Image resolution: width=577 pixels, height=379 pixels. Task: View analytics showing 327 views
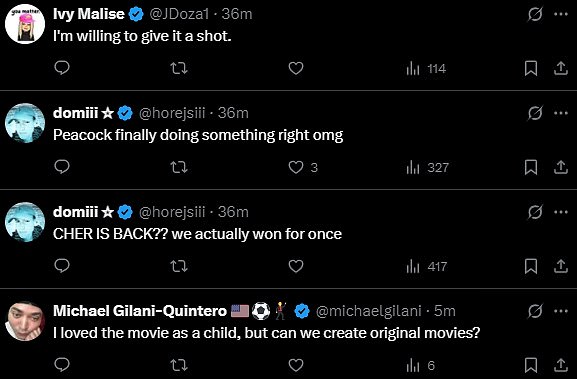click(x=427, y=168)
